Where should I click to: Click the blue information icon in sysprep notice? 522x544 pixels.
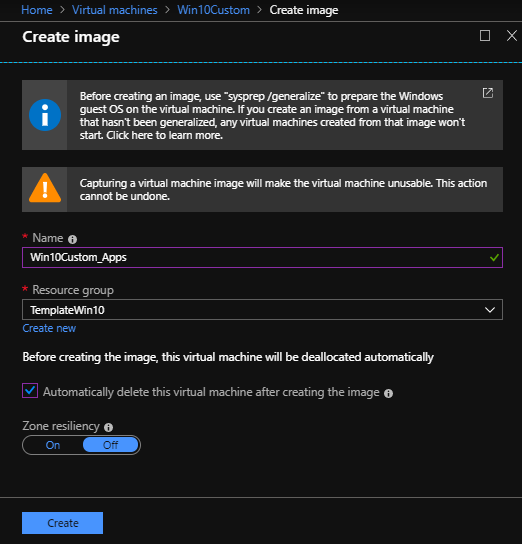[45, 115]
